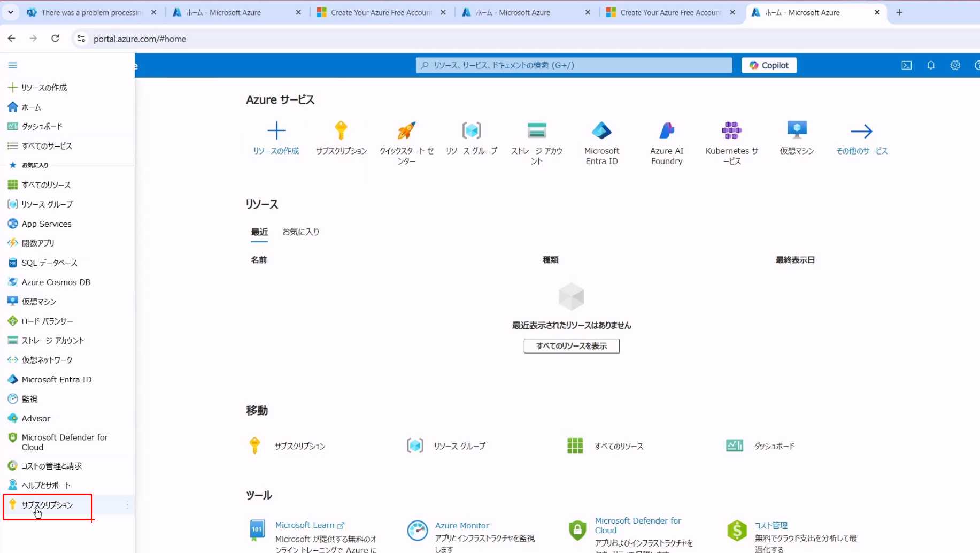The image size is (980, 553).
Task: Click the すべてのリソースを表示 button
Action: coord(572,346)
